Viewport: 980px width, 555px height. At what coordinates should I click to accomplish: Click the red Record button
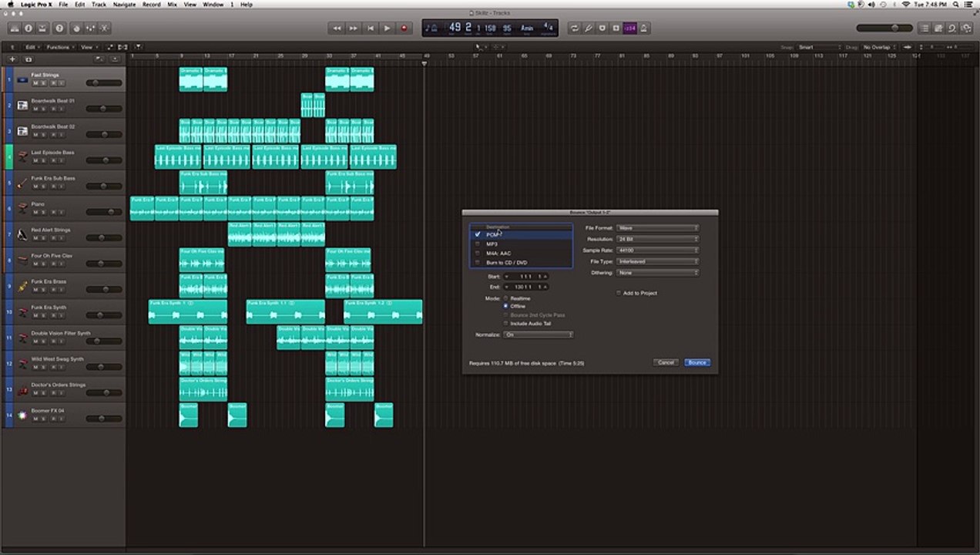pos(404,29)
